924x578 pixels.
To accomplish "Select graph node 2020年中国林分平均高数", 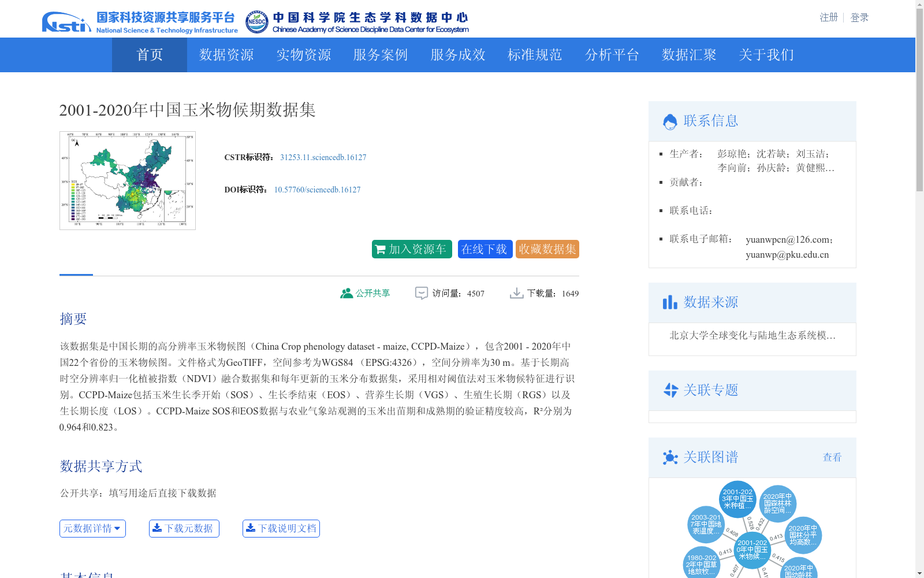I will click(803, 535).
